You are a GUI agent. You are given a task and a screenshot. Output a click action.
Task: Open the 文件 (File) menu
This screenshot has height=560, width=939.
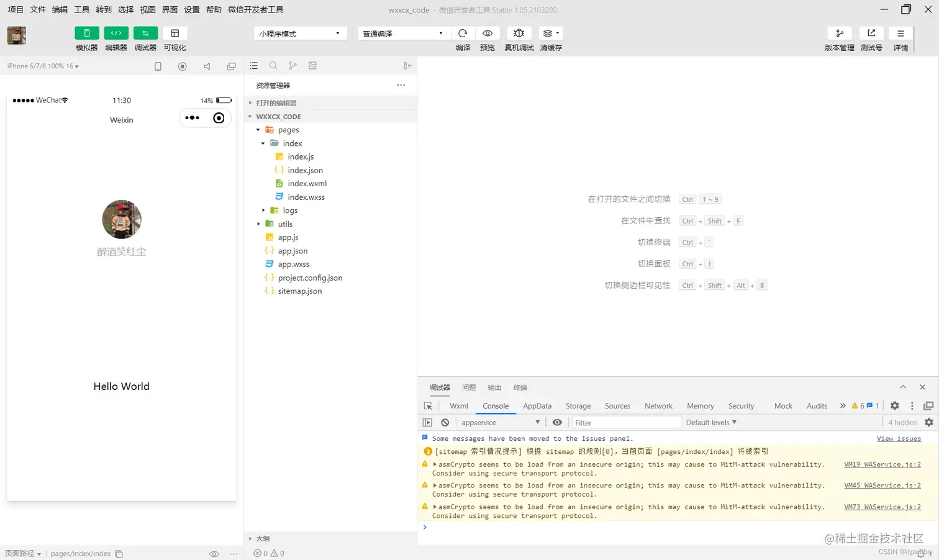click(38, 9)
